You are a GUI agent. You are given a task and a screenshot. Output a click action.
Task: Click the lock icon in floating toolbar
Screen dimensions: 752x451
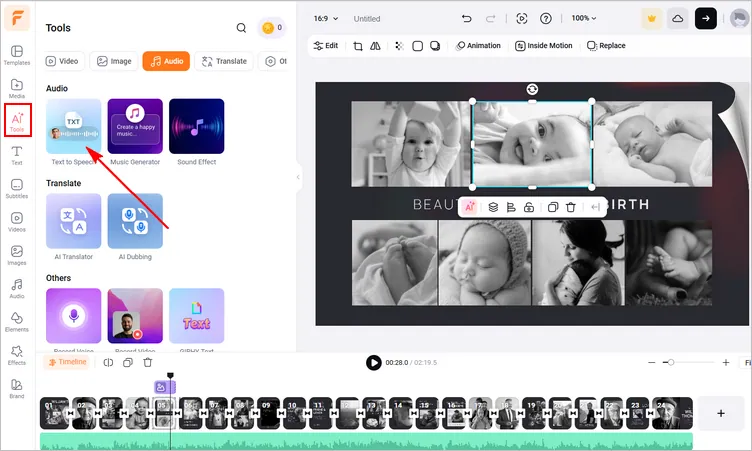click(x=529, y=207)
